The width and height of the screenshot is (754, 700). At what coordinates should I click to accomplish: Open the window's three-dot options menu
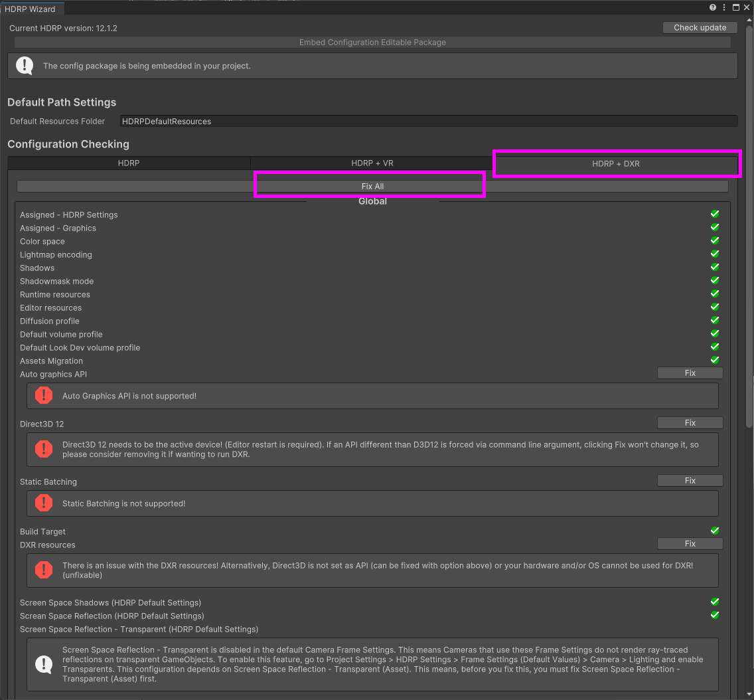(x=724, y=8)
